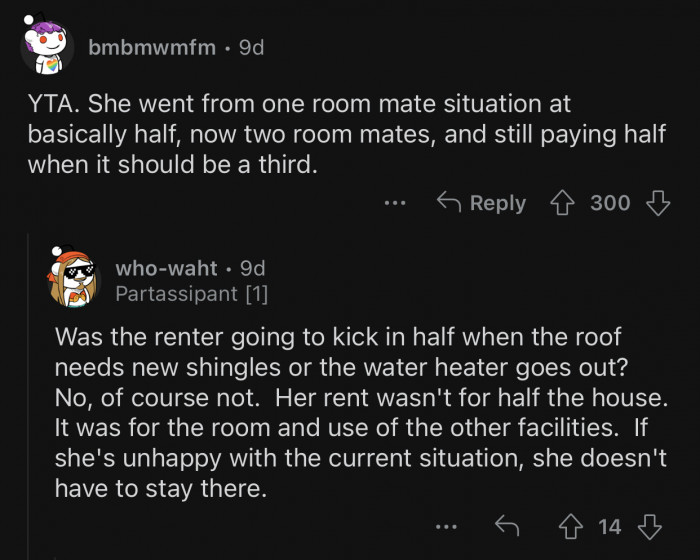Click the 9d timestamp on bmbmwmfm's comment

(x=251, y=47)
